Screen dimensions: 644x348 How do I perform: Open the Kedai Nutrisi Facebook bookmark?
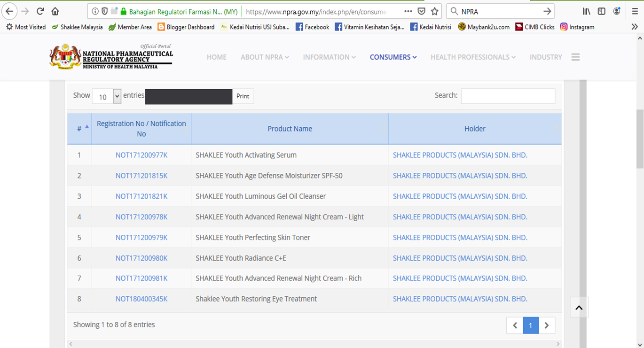point(431,27)
